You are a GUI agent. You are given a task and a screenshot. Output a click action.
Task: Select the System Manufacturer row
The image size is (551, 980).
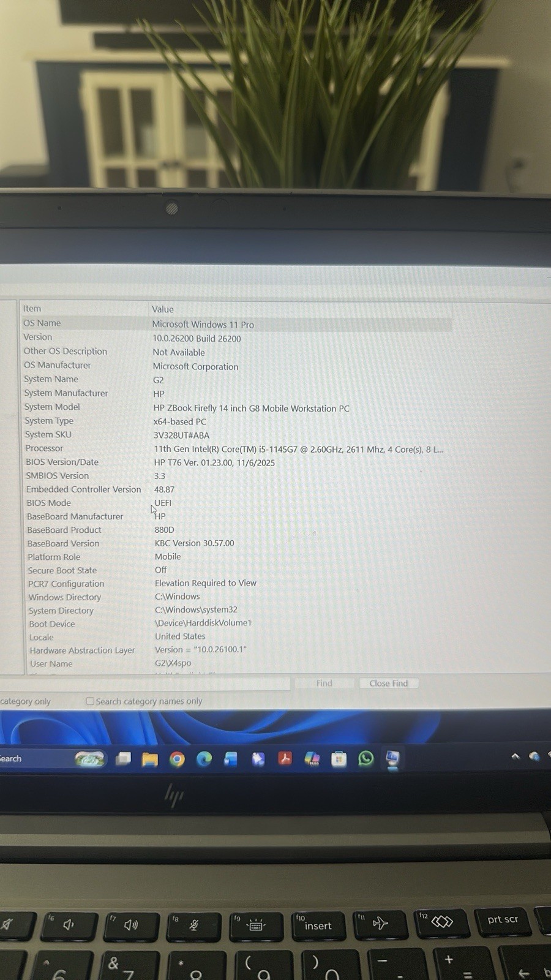tap(236, 393)
